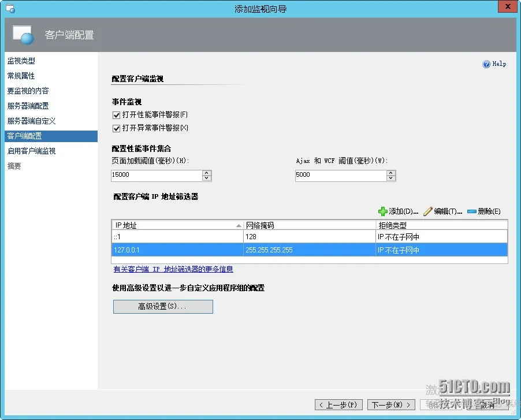Open link 有关客户端 IP 地址筛选器的更多信息
Viewport: 521px width, 420px height.
173,269
